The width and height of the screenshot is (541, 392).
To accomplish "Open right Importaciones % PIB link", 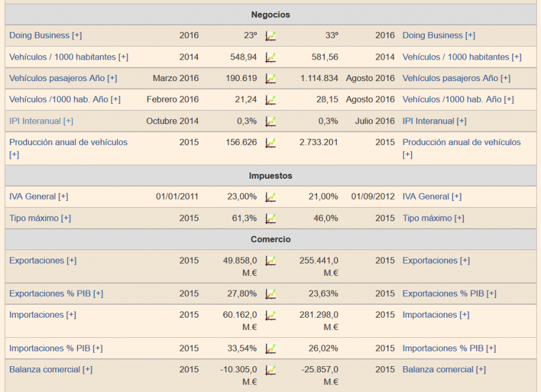I will coord(449,348).
